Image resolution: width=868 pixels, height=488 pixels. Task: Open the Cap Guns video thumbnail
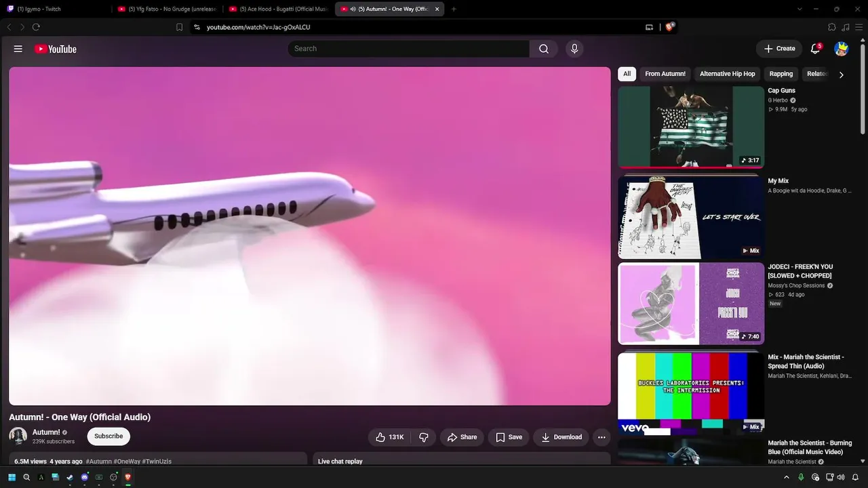tap(691, 127)
